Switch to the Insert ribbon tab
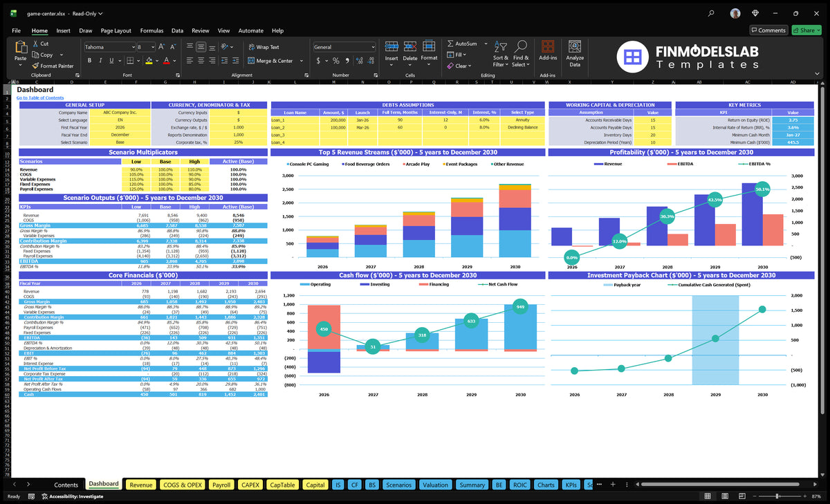 tap(63, 30)
